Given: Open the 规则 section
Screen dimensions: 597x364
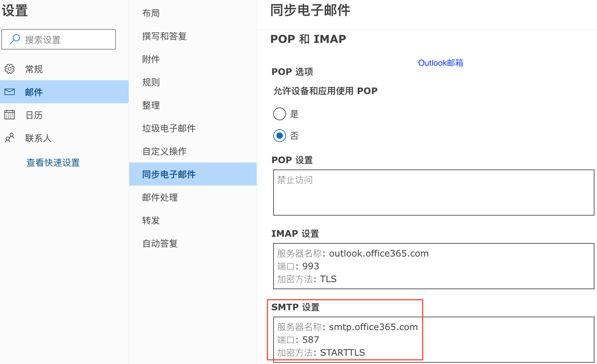Looking at the screenshot, I should point(151,82).
